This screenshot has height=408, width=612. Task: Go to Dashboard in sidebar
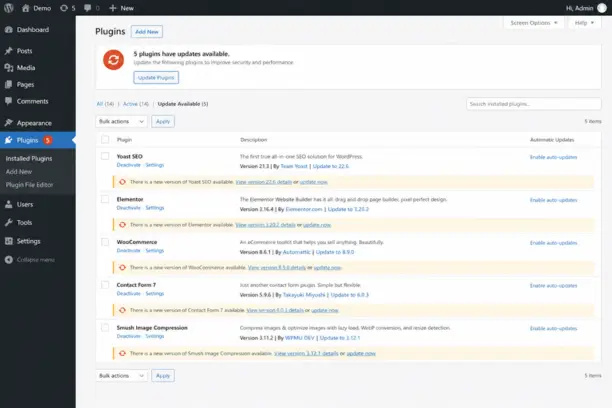pyautogui.click(x=33, y=30)
